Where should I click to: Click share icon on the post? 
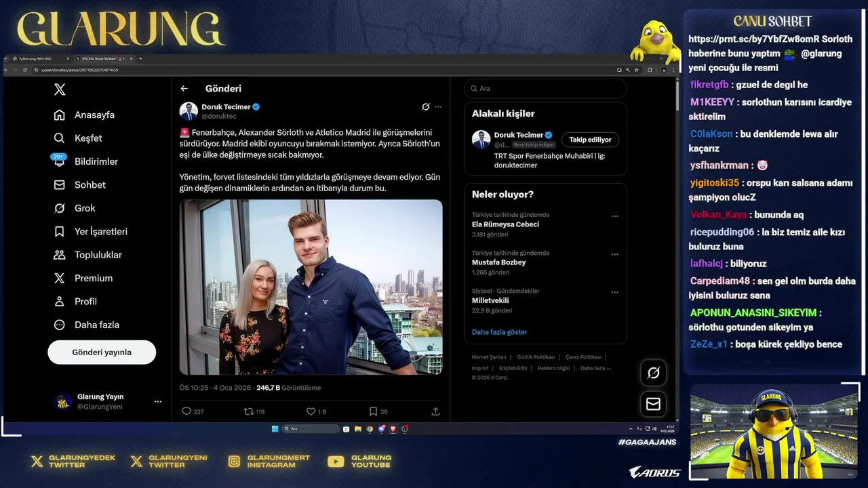[435, 411]
